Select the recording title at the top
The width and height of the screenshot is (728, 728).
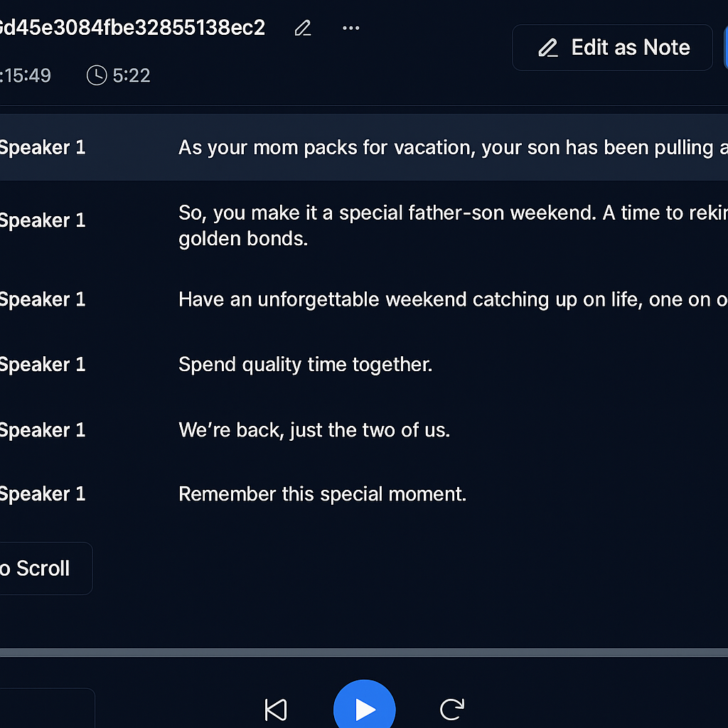pos(132,28)
